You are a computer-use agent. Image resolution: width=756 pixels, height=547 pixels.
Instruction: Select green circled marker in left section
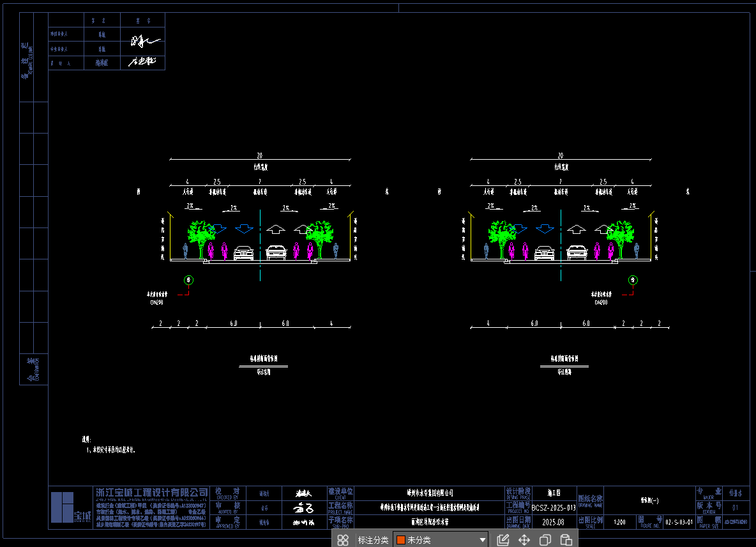point(188,279)
